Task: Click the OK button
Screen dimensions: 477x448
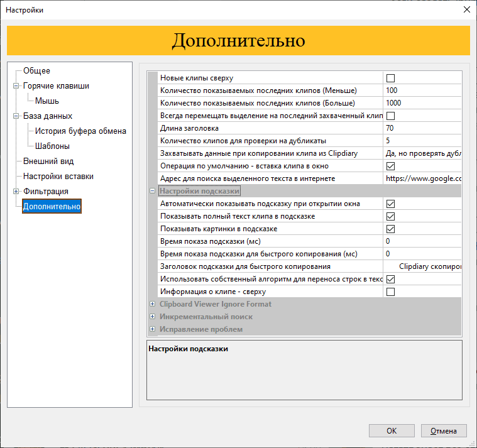Action: pos(392,431)
